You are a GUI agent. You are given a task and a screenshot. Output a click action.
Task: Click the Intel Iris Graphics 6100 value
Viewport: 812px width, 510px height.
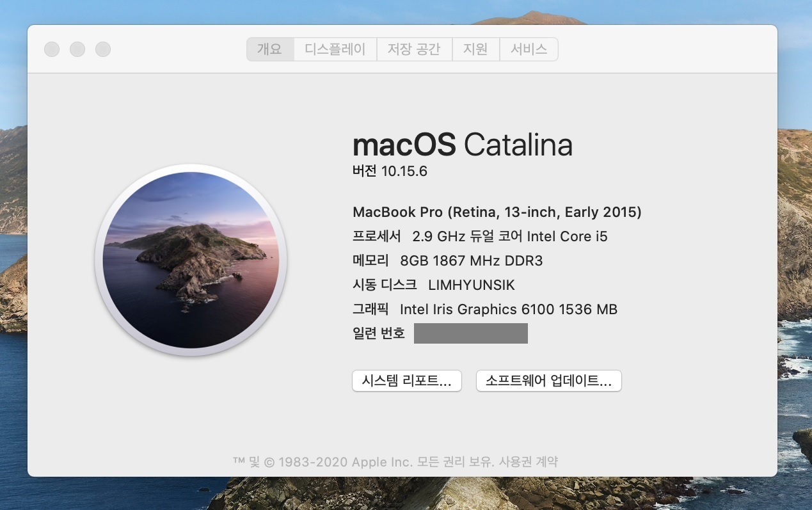(509, 309)
